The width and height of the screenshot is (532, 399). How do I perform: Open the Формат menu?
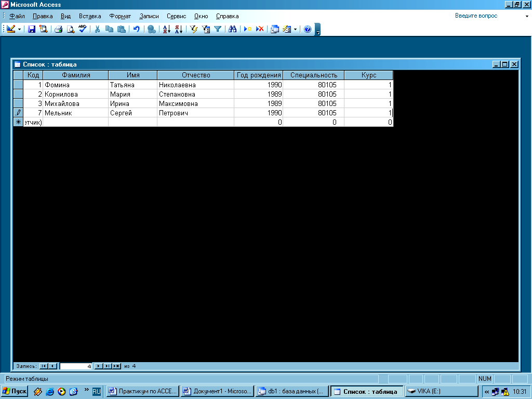point(120,16)
